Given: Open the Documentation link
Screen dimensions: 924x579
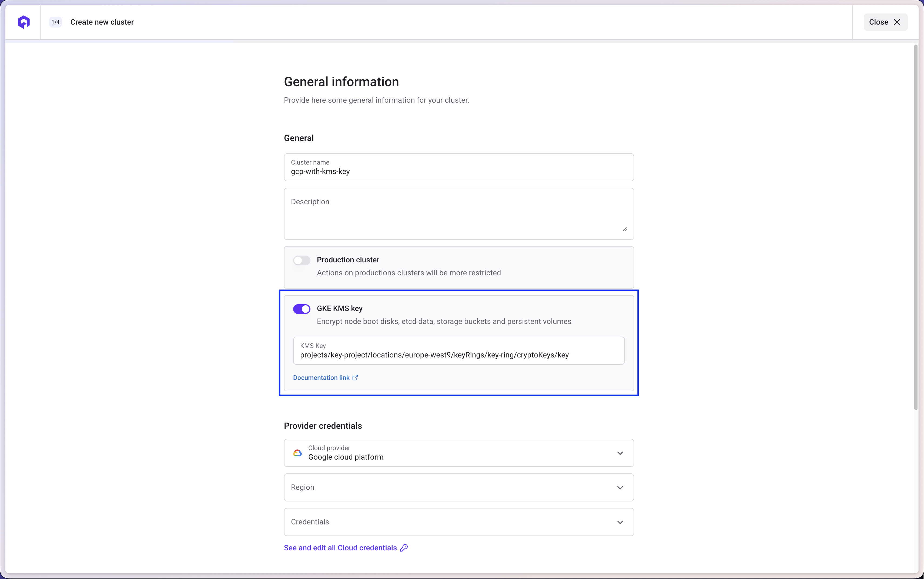Looking at the screenshot, I should pos(325,377).
